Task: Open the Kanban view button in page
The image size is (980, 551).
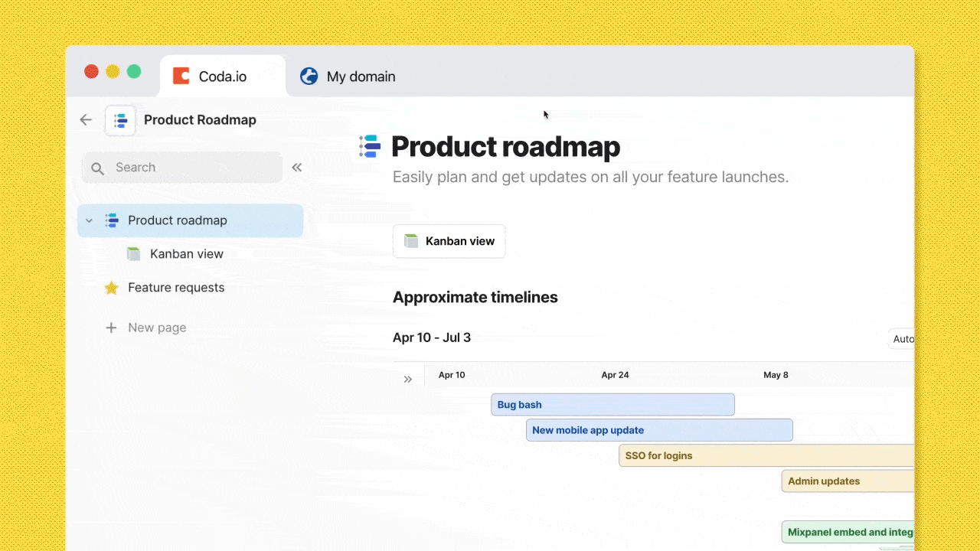Action: [x=449, y=241]
